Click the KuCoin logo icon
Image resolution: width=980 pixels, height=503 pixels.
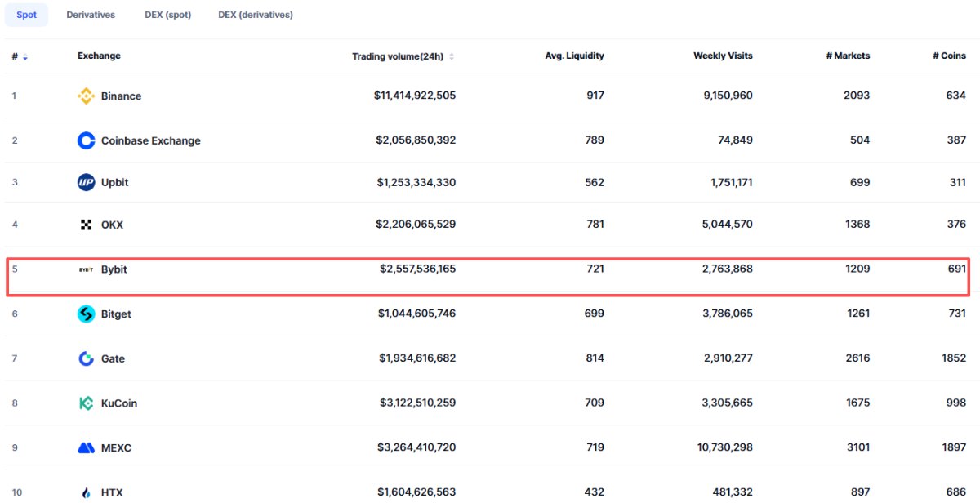click(86, 403)
